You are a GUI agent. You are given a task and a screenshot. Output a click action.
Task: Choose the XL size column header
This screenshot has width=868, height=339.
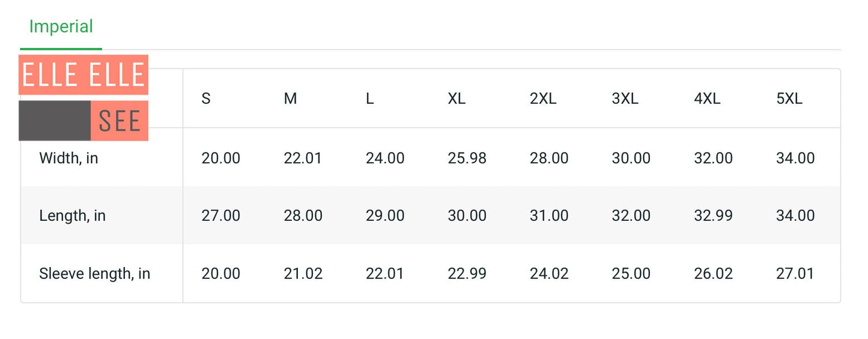457,99
